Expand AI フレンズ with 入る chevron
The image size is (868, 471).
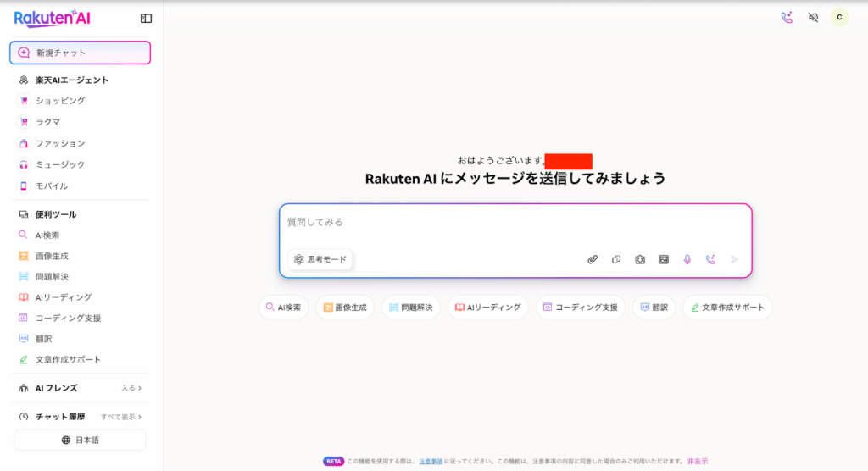[131, 388]
